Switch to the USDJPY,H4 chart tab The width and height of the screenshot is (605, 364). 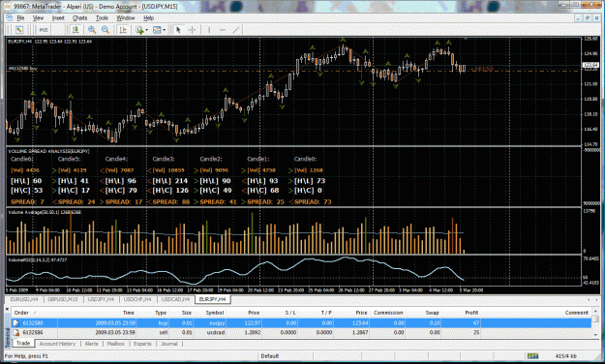[101, 299]
